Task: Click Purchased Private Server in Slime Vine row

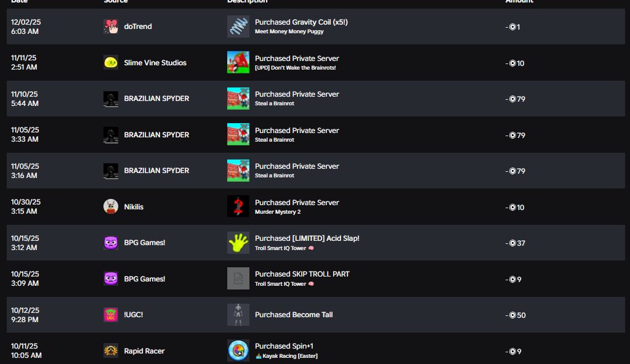Action: (297, 59)
